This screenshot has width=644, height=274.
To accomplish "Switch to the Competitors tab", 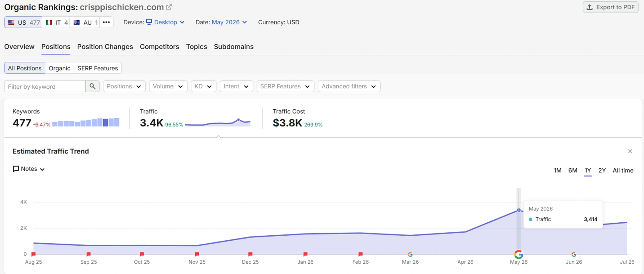I will point(159,47).
